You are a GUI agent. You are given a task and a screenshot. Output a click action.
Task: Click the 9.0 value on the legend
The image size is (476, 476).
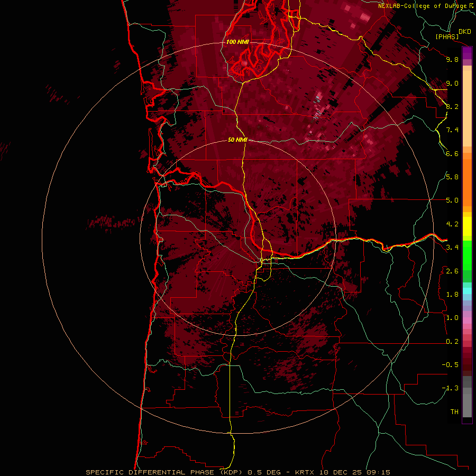click(x=452, y=83)
